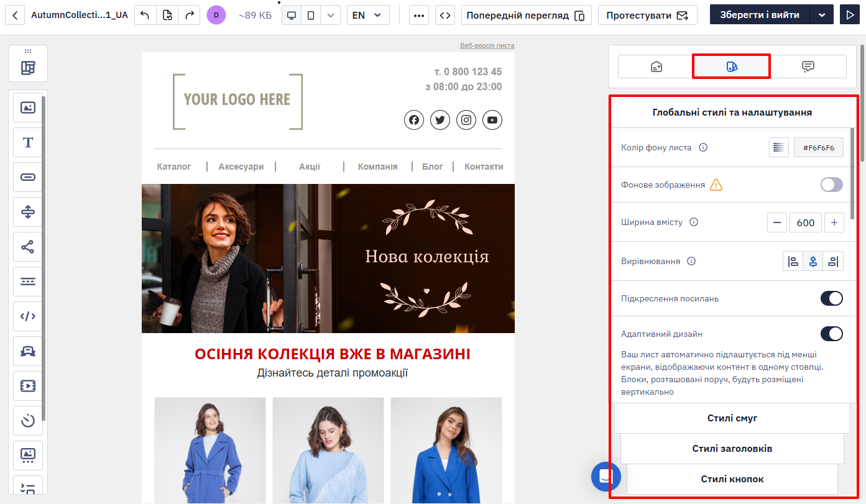This screenshot has width=866, height=504.
Task: Click the Протестувати button
Action: pyautogui.click(x=648, y=15)
